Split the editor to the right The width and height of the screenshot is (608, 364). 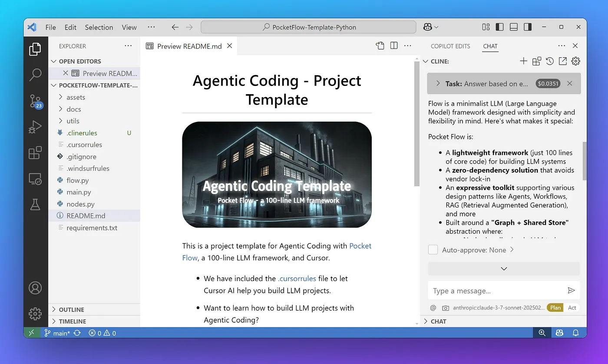click(x=394, y=46)
